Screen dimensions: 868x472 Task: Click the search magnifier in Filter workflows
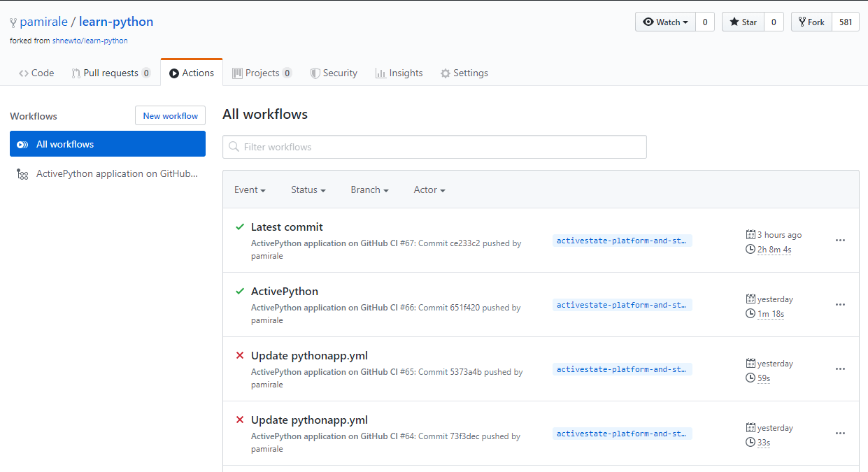234,147
